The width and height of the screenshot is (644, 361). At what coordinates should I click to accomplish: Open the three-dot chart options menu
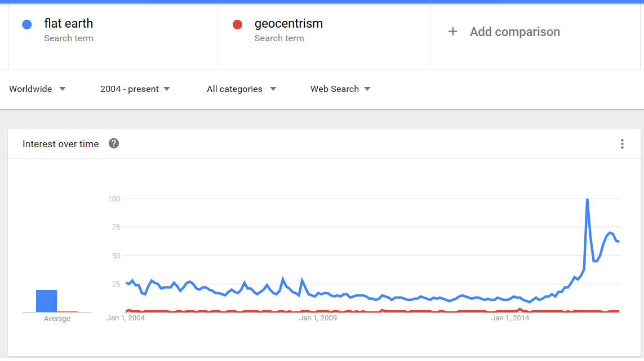click(622, 144)
